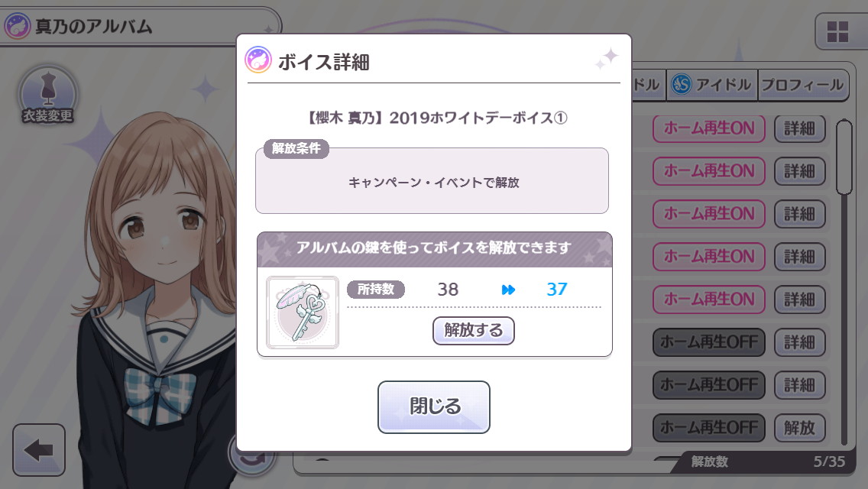Toggle the first ホーム再生OFF button
This screenshot has width=868, height=489.
coord(709,342)
